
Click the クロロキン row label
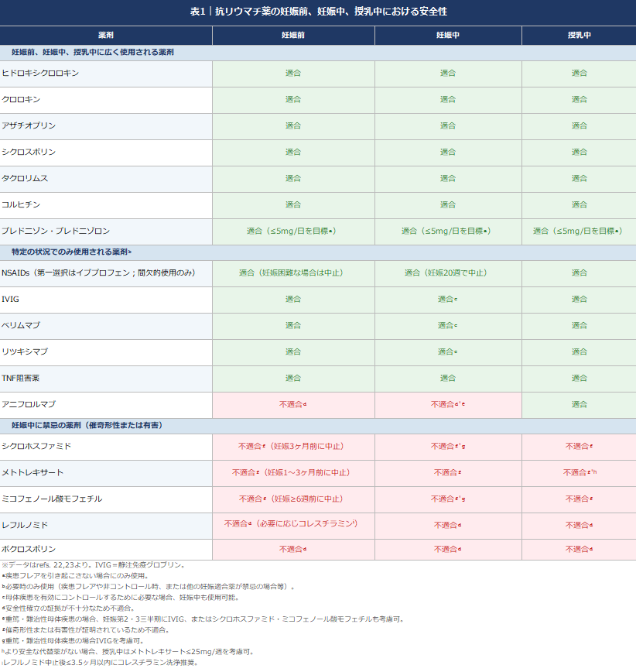pyautogui.click(x=21, y=99)
